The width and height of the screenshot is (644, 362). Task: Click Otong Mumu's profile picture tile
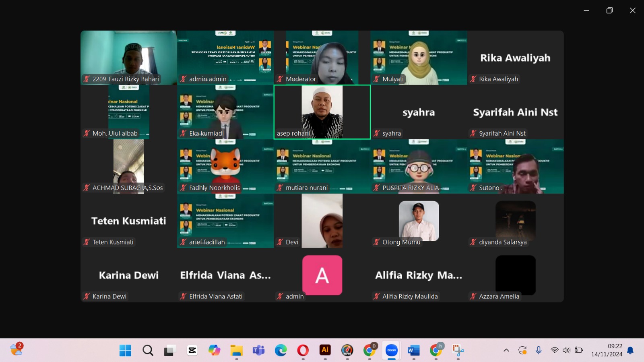(x=419, y=221)
